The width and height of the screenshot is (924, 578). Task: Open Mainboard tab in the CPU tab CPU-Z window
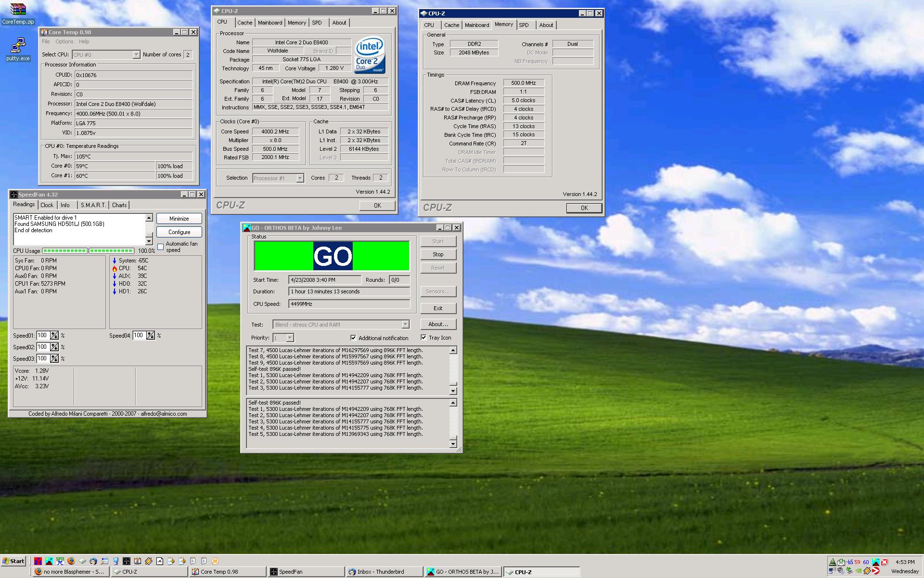click(270, 23)
